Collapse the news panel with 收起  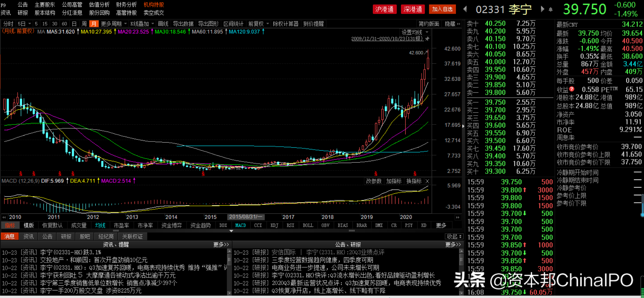[x=454, y=236]
